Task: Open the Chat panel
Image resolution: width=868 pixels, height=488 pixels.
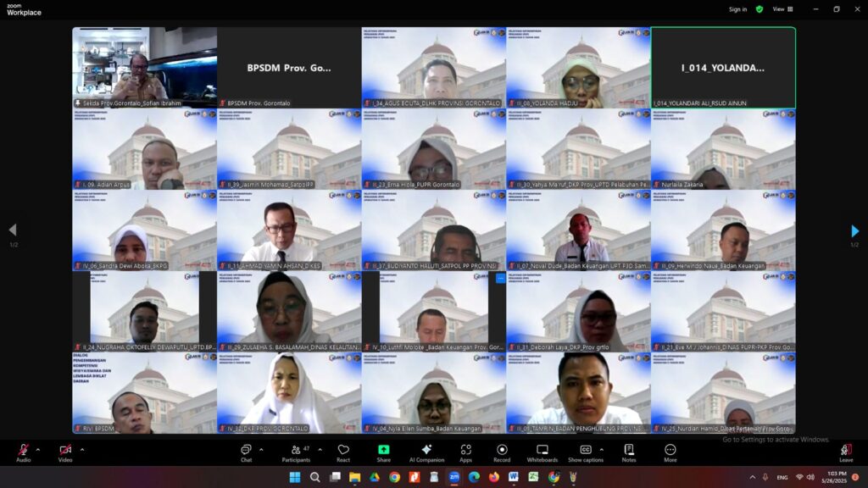Action: pos(246,452)
